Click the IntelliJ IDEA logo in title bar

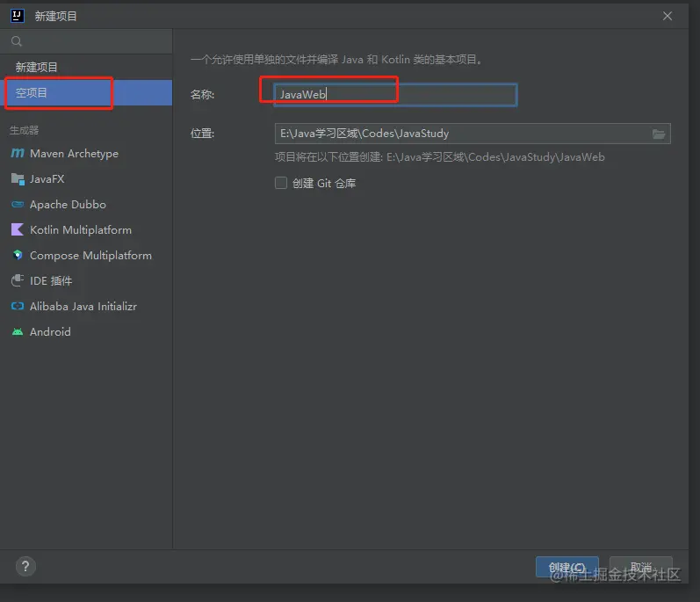17,16
